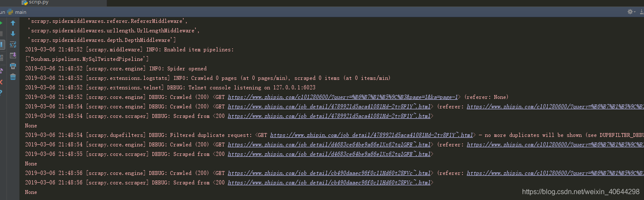644x200 pixels.
Task: Click the UrlLengthMiddleware line in the console
Action: (x=113, y=31)
